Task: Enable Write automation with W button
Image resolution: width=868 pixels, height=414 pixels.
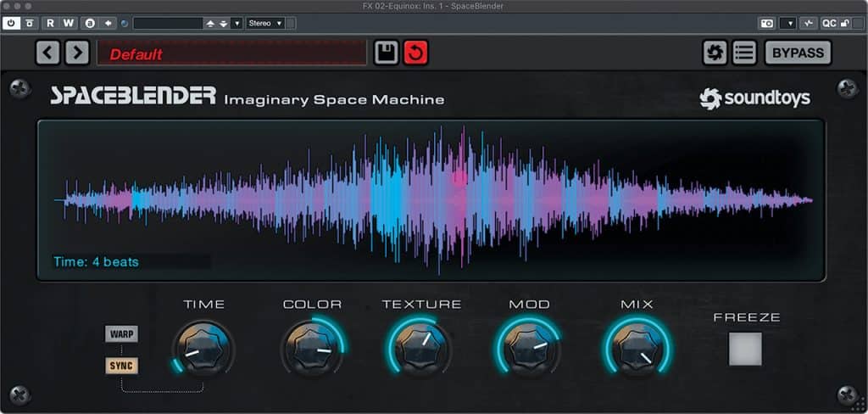Action: (x=68, y=23)
